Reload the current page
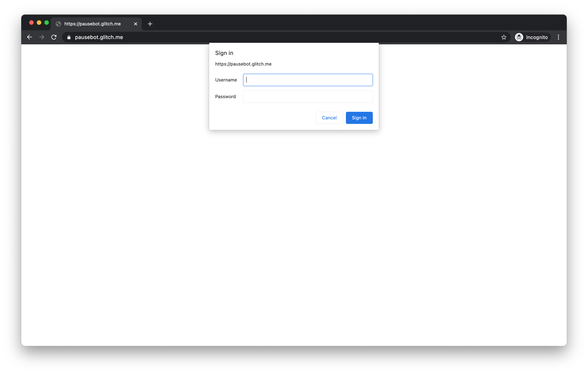Screen dimensions: 588x374 [54, 37]
